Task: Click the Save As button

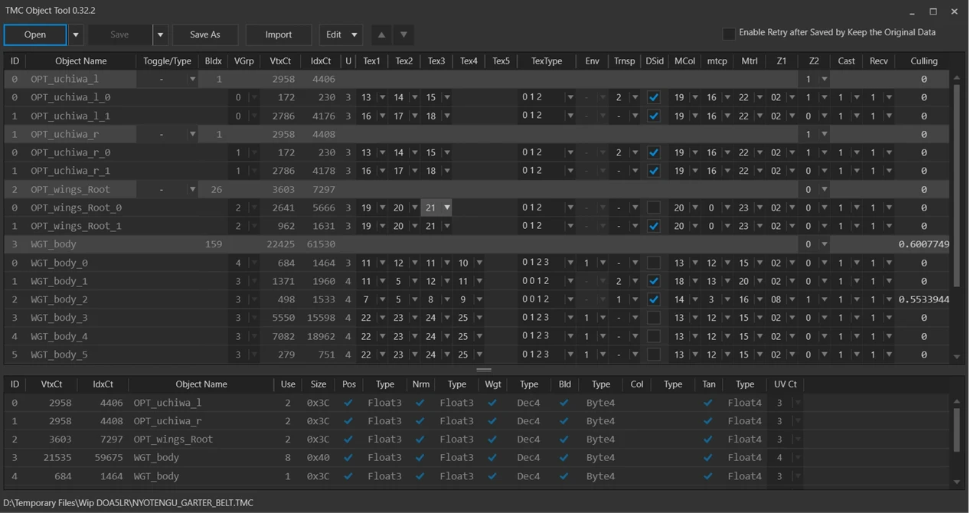Action: coord(204,34)
